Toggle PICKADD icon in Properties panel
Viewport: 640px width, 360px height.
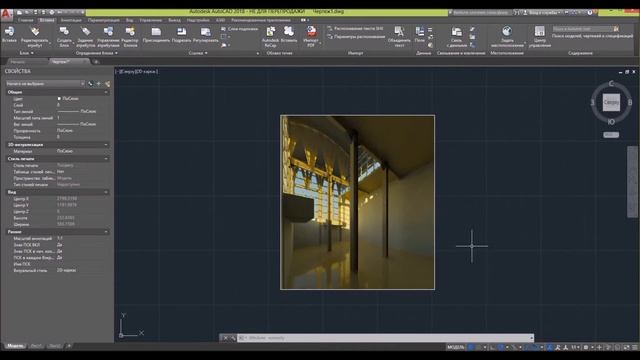pyautogui.click(x=91, y=84)
